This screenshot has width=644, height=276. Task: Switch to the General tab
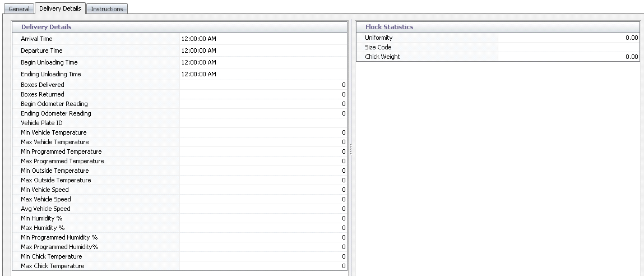[x=19, y=9]
